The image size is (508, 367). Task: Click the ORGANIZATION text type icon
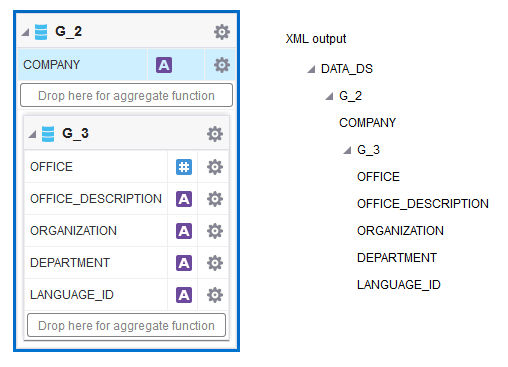(184, 231)
